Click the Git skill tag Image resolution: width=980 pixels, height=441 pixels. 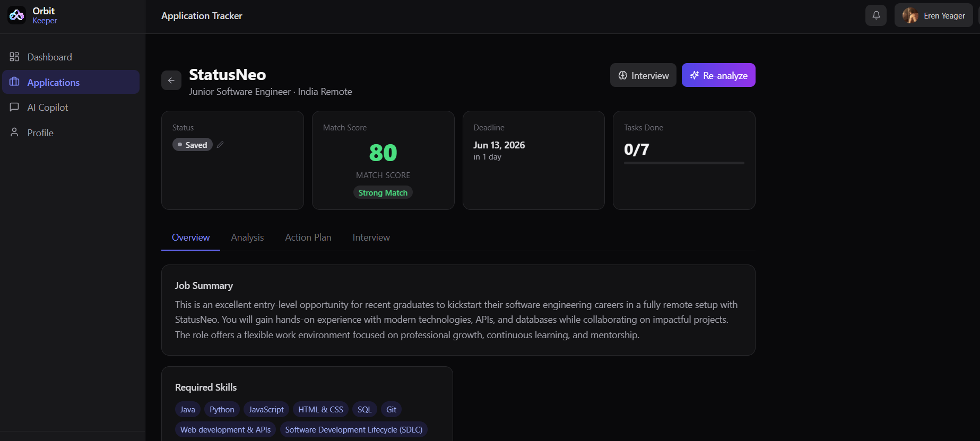[x=392, y=409]
